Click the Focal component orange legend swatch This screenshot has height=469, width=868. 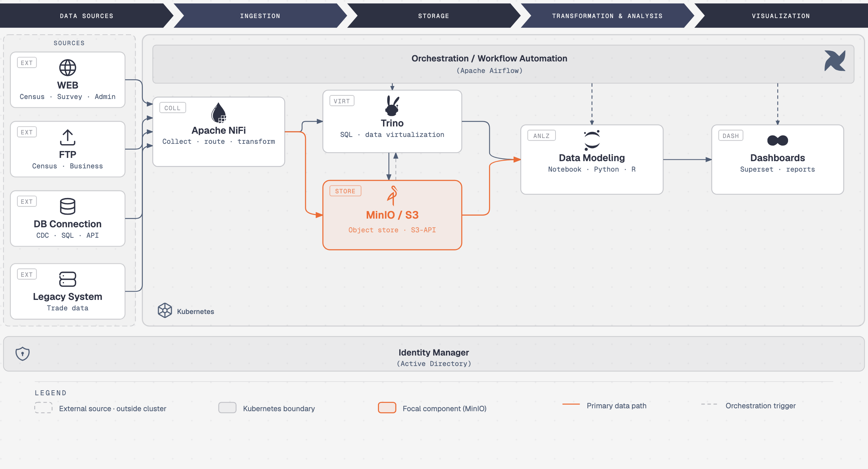pos(387,408)
